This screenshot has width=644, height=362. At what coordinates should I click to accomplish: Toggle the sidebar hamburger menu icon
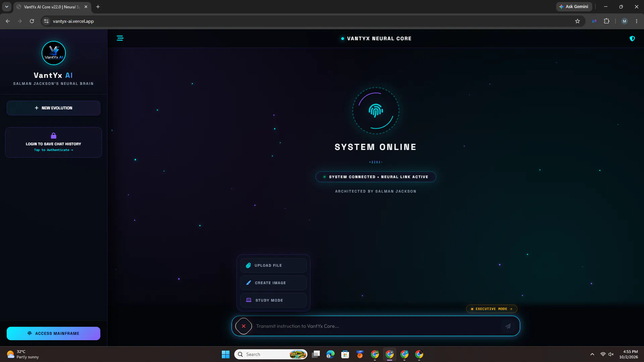pos(120,38)
